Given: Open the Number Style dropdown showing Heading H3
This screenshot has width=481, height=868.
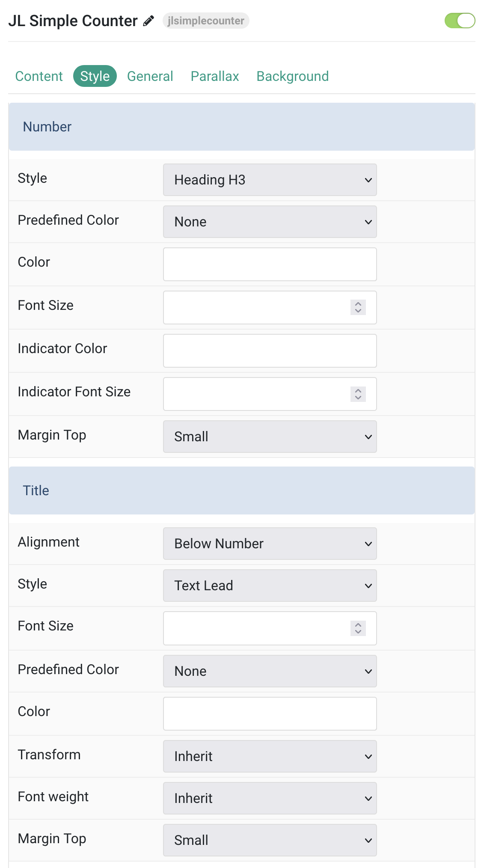Looking at the screenshot, I should (270, 180).
